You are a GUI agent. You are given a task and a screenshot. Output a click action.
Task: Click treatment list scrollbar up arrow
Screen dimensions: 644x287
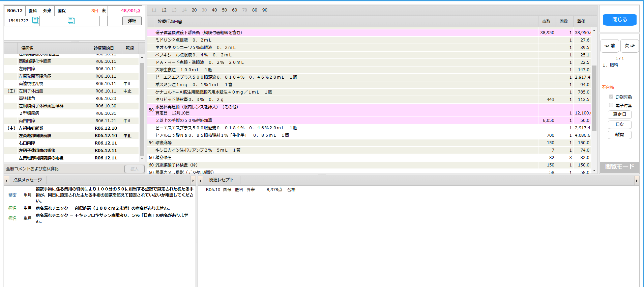pos(594,31)
